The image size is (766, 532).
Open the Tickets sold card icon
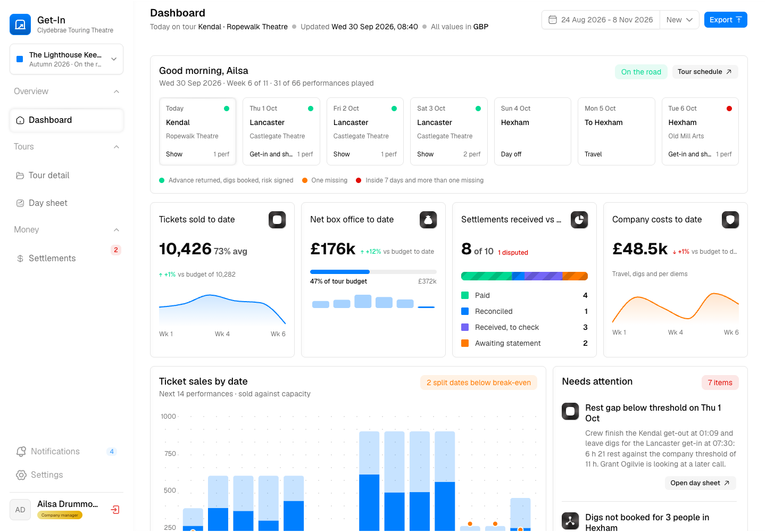pos(277,220)
